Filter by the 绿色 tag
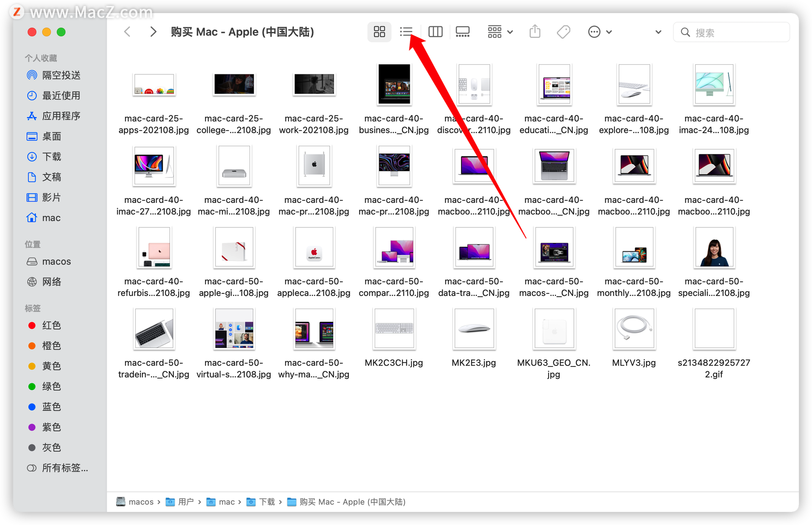Image resolution: width=812 pixels, height=525 pixels. pos(44,386)
